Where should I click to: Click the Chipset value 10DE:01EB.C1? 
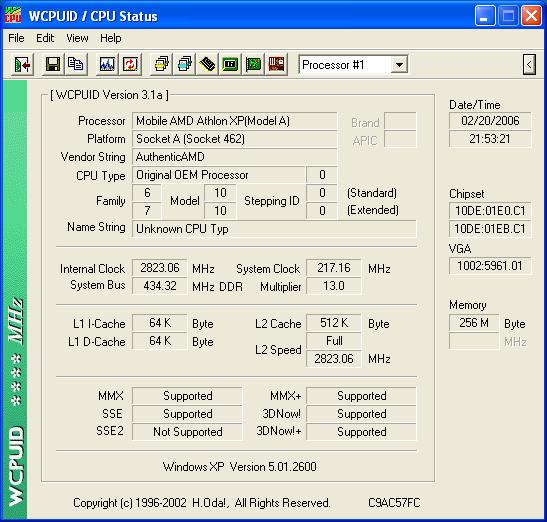click(490, 229)
